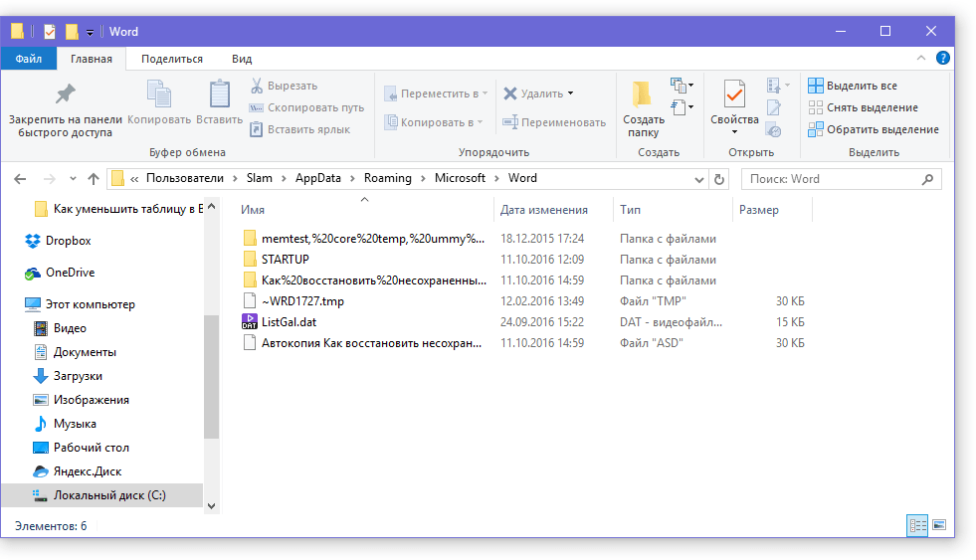The height and width of the screenshot is (560, 976).
Task: Collapse the ribbon with the chevron
Action: tap(920, 58)
